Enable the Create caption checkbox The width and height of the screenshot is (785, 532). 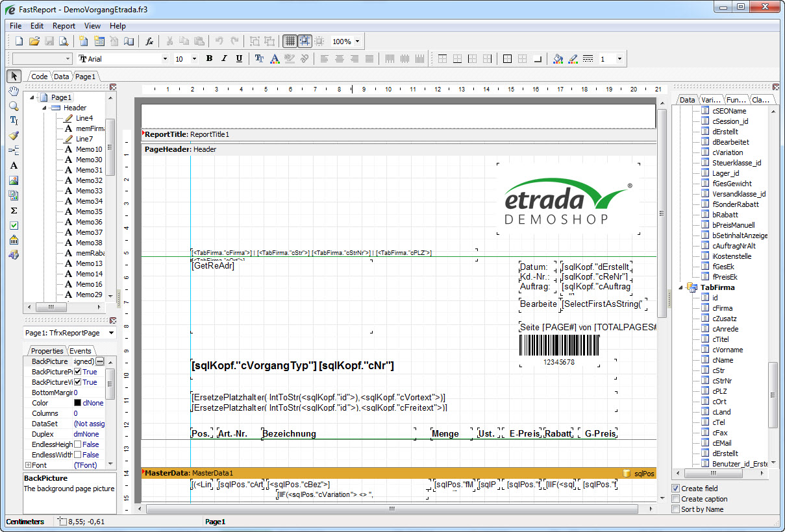point(676,499)
